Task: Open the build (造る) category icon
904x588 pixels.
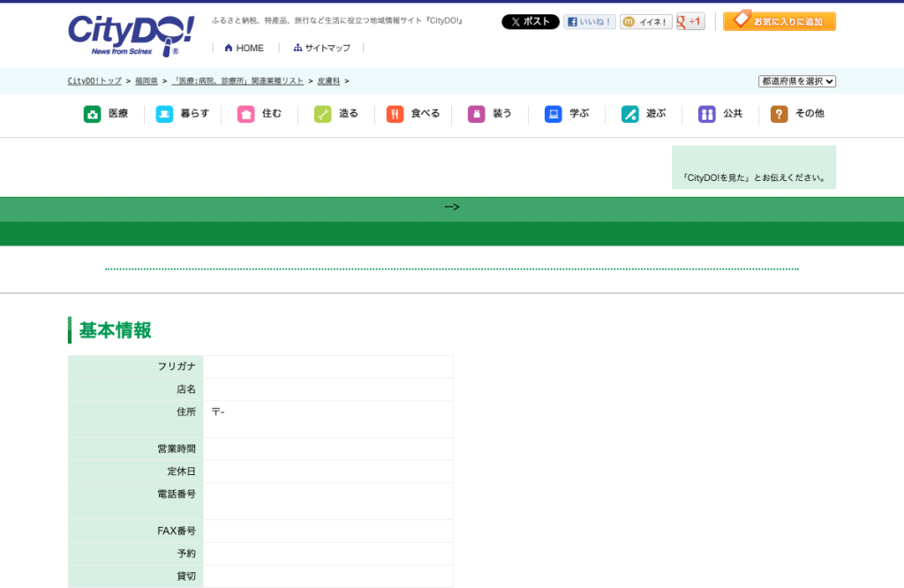Action: pos(322,114)
